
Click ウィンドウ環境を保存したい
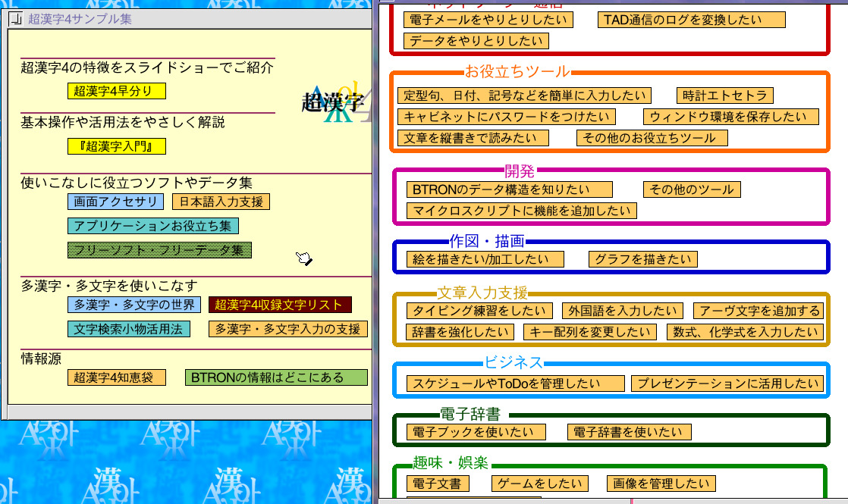(x=731, y=117)
